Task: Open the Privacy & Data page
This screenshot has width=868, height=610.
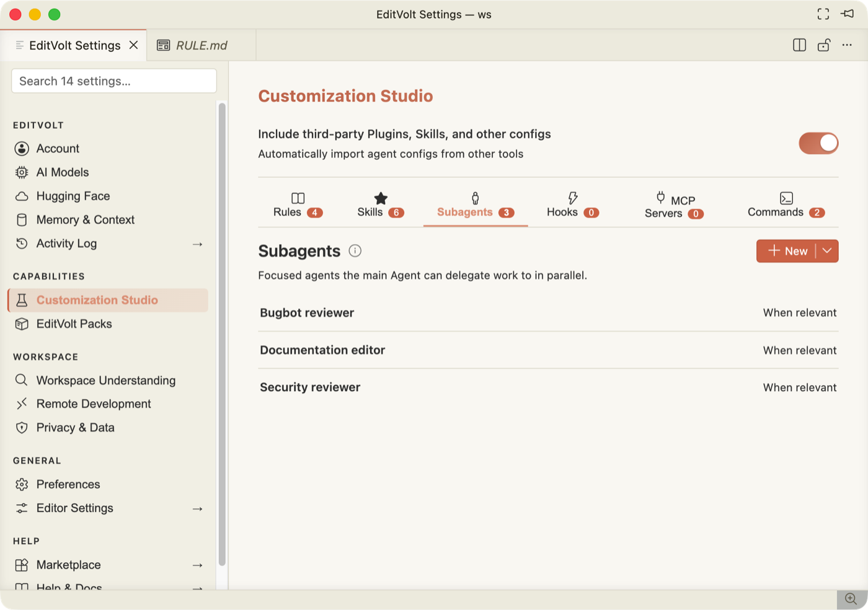Action: (x=108, y=428)
